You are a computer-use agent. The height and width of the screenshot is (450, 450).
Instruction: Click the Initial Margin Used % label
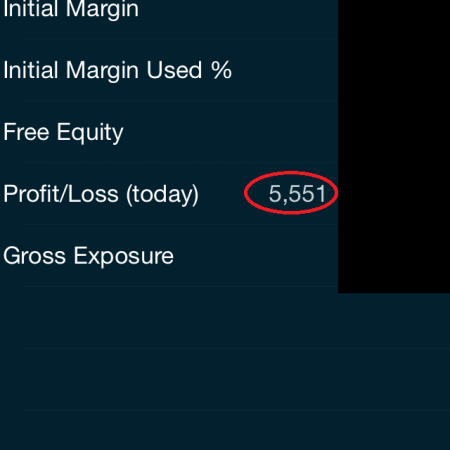tap(117, 70)
